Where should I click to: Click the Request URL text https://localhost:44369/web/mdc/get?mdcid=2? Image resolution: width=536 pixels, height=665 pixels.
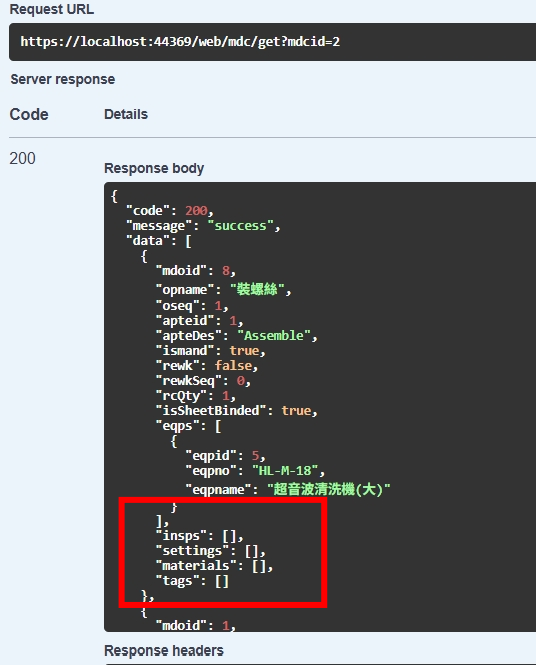(x=180, y=42)
